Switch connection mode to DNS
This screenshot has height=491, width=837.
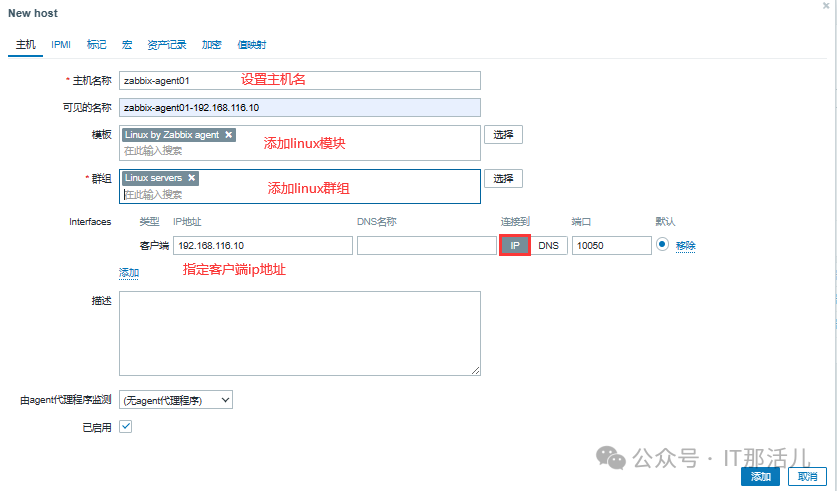click(x=548, y=246)
